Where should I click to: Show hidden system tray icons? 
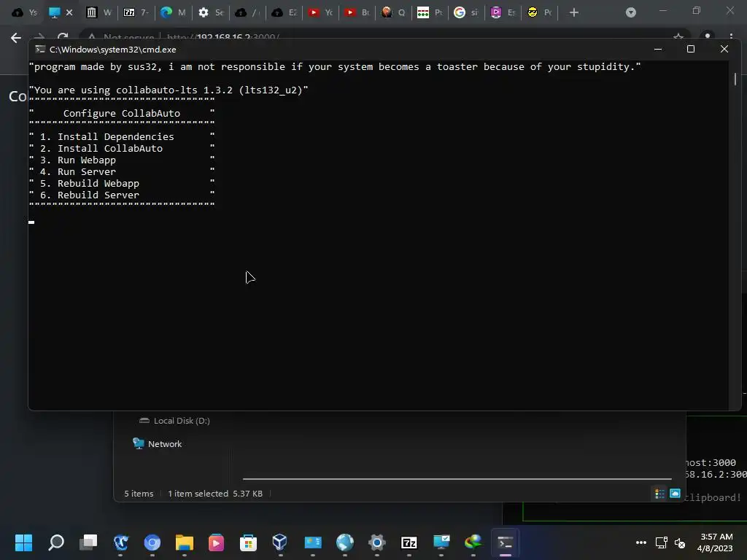(x=641, y=542)
